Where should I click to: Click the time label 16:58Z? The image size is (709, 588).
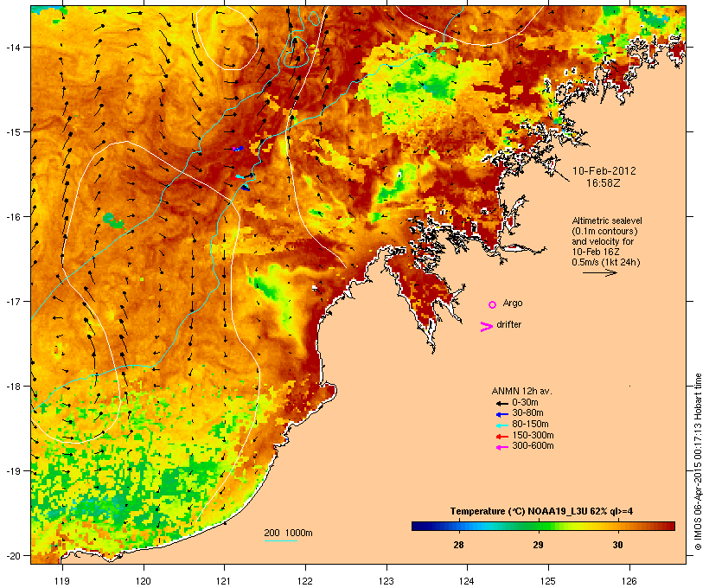pos(604,183)
